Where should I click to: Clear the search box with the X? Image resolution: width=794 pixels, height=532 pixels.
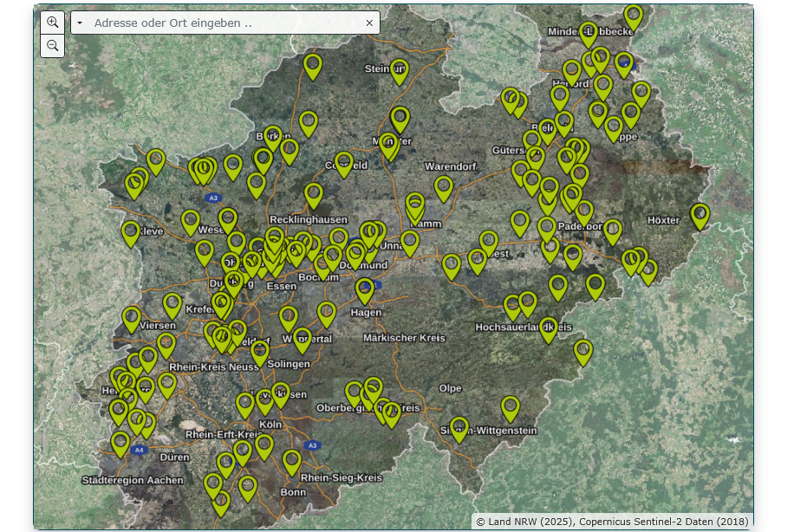[369, 23]
